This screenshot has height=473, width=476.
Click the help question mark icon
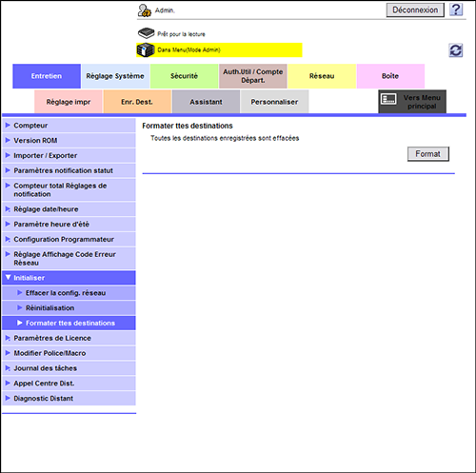point(456,10)
